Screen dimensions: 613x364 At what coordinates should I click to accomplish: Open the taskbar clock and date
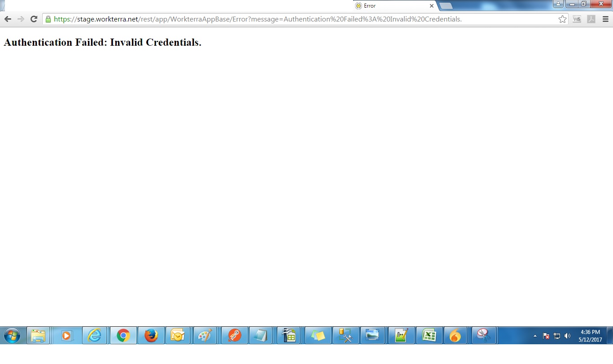590,336
